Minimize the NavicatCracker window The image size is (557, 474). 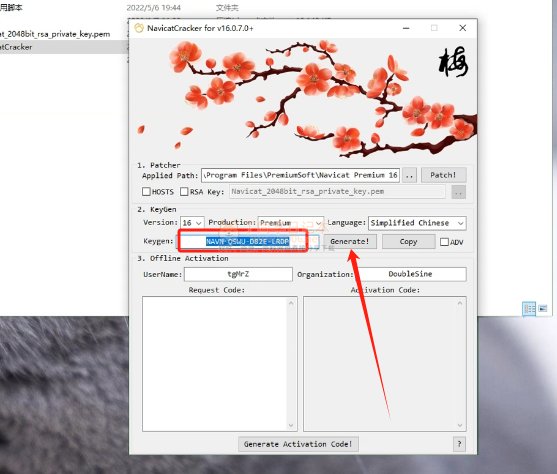tap(406, 28)
